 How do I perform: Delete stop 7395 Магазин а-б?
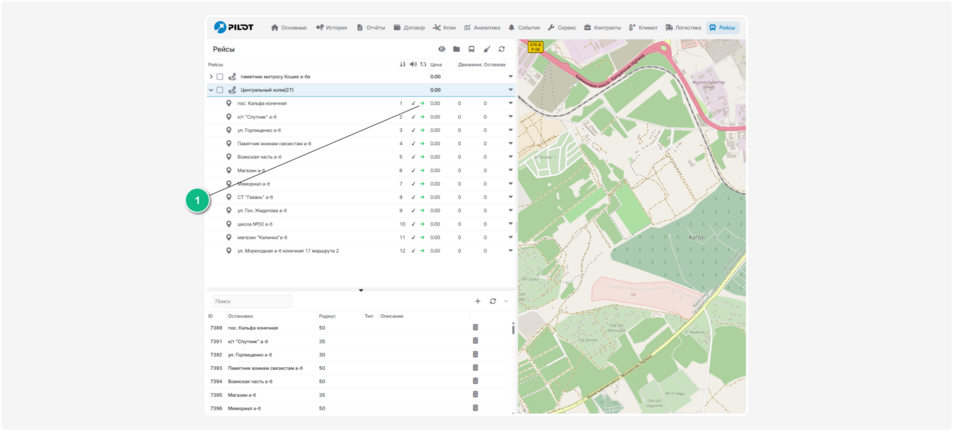coord(475,395)
